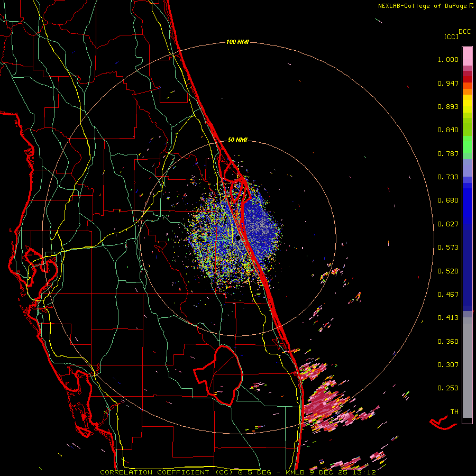476x476 pixels.
Task: Select the 0.947 scale value
Action: [448, 83]
